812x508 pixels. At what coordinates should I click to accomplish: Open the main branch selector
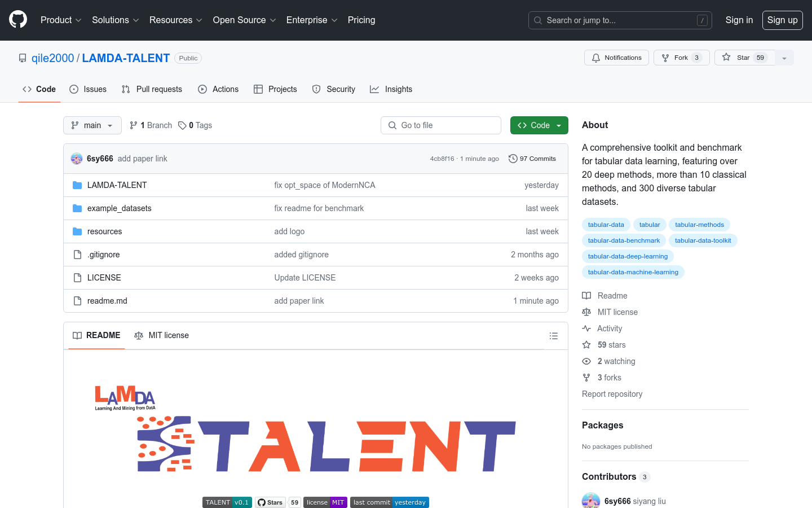(x=92, y=125)
